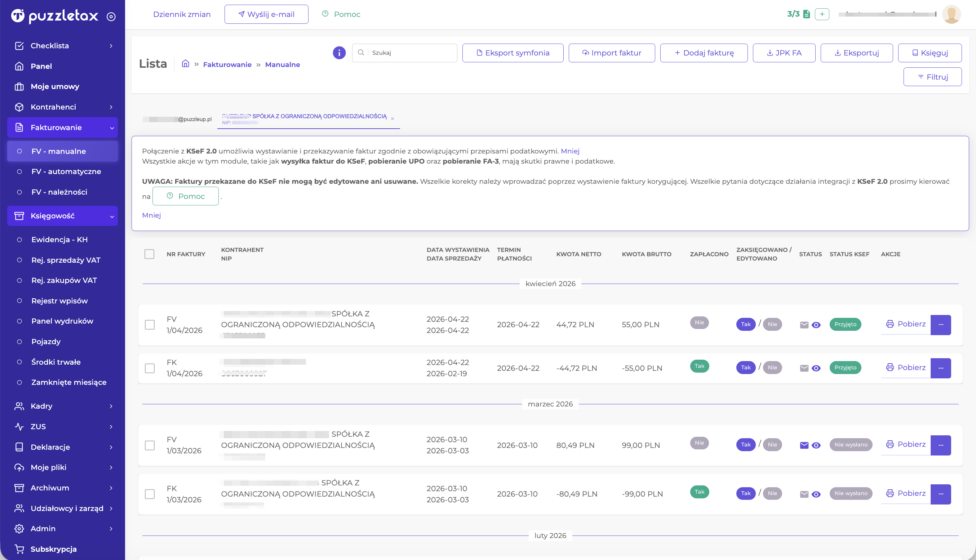
Task: Expand ZUS sidebar menu
Action: (x=62, y=427)
